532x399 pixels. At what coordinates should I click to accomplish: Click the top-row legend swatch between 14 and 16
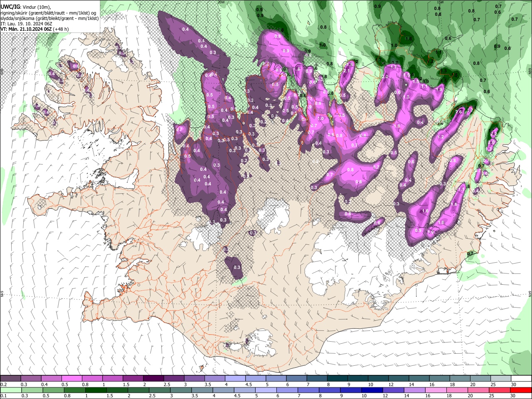(x=419, y=379)
